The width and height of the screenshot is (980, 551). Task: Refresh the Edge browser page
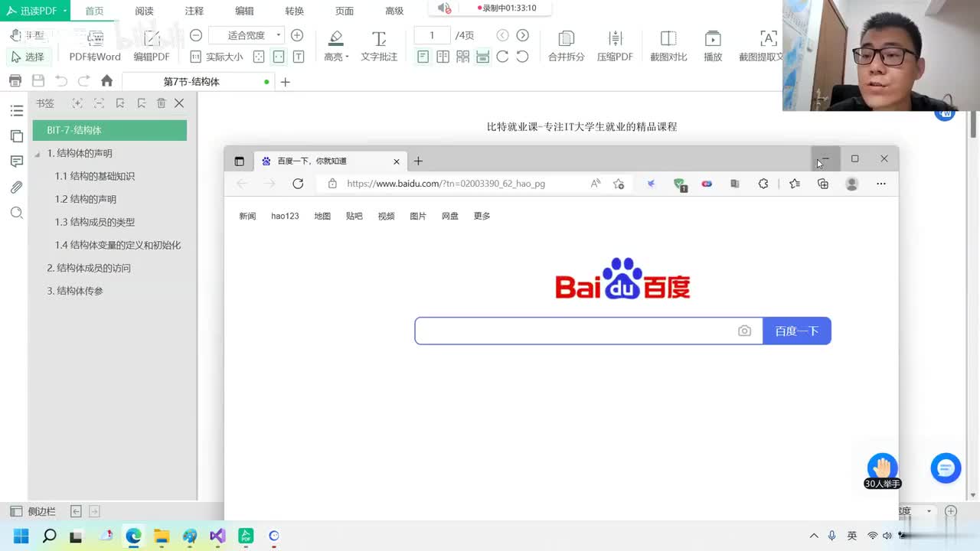298,184
